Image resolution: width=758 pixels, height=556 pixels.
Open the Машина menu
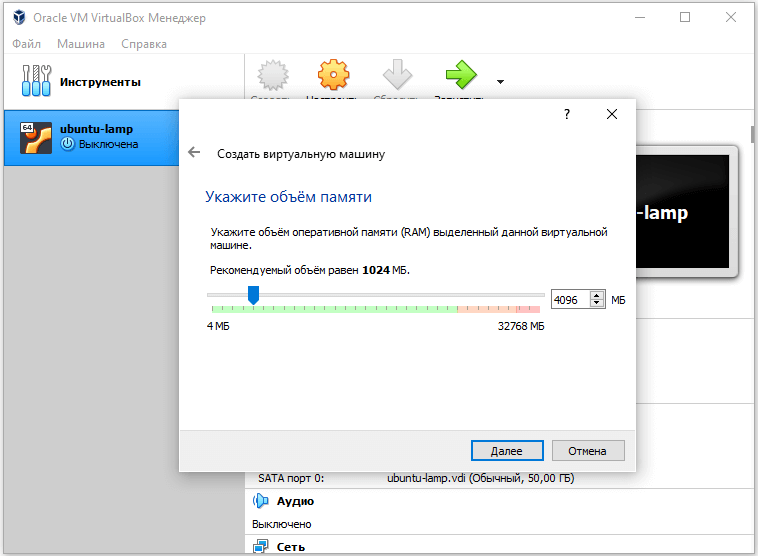point(81,44)
